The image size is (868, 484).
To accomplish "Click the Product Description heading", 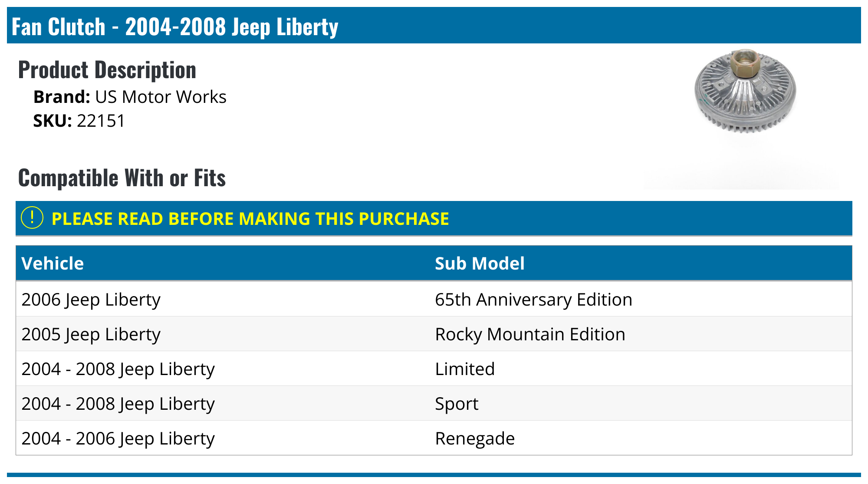I will (x=107, y=70).
